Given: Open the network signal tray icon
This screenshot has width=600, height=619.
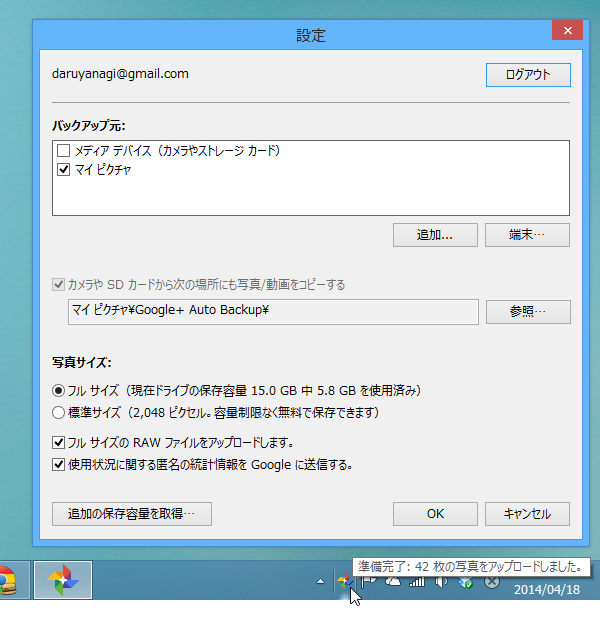Looking at the screenshot, I should click(417, 581).
